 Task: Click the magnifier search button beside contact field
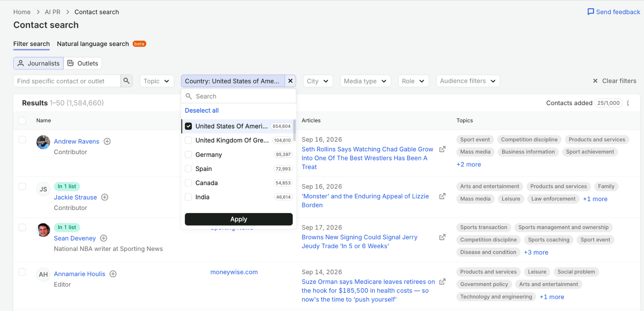click(126, 81)
